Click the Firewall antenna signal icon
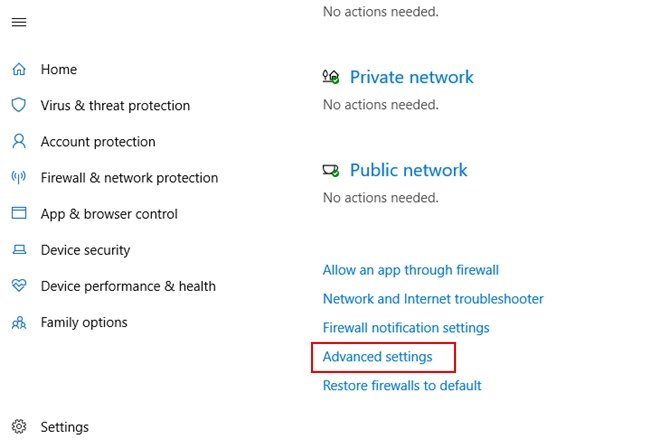 [x=19, y=177]
